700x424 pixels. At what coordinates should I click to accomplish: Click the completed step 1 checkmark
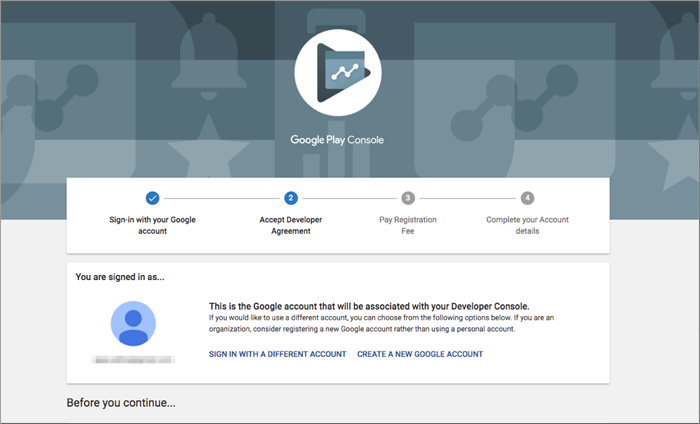(x=152, y=198)
